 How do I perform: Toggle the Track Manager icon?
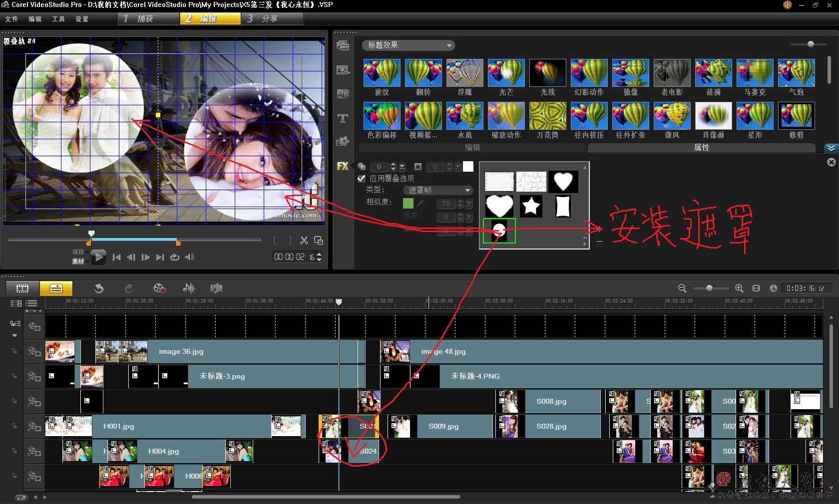click(x=31, y=303)
